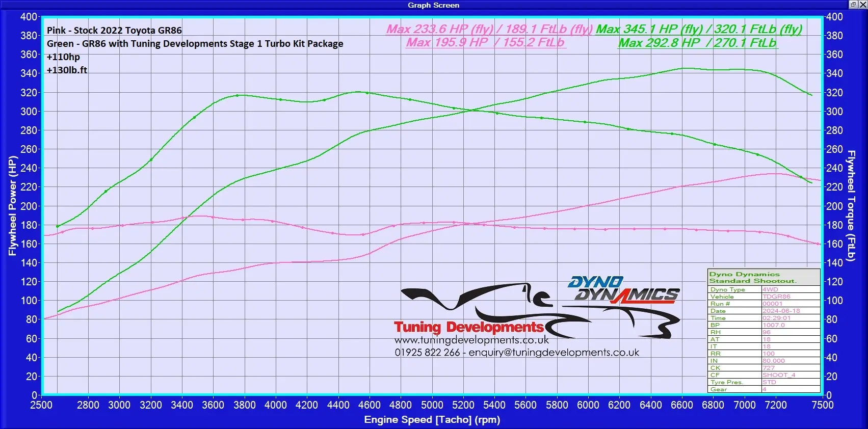Click the green 'Max 292.8 HP / 270.1 FtLb' readout
Image resolution: width=868 pixels, height=429 pixels.
click(698, 43)
